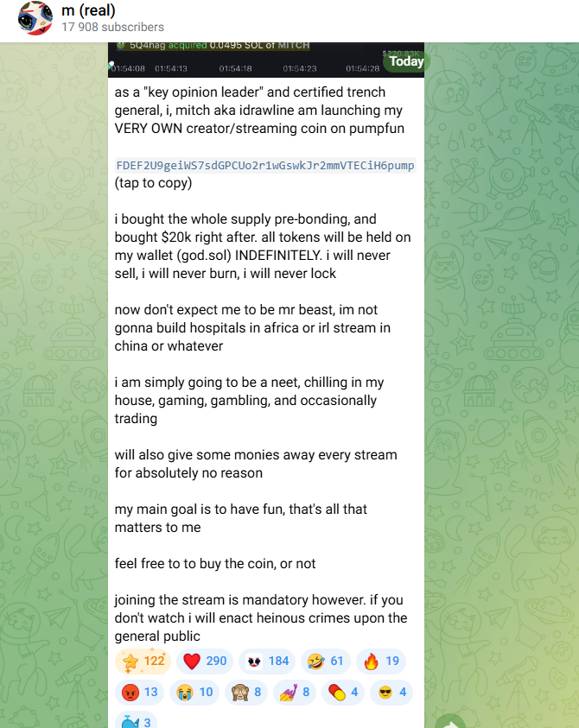
Task: Add the sunglasses face reaction
Action: [391, 693]
